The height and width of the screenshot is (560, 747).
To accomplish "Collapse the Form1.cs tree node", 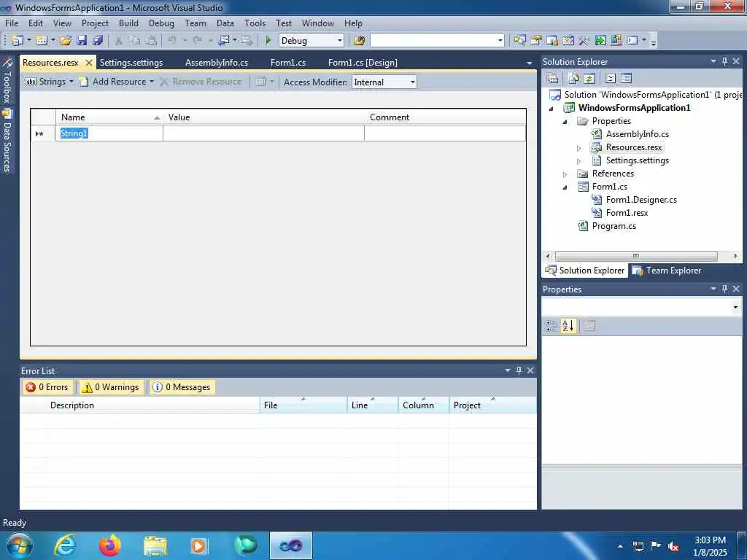I will pos(565,187).
